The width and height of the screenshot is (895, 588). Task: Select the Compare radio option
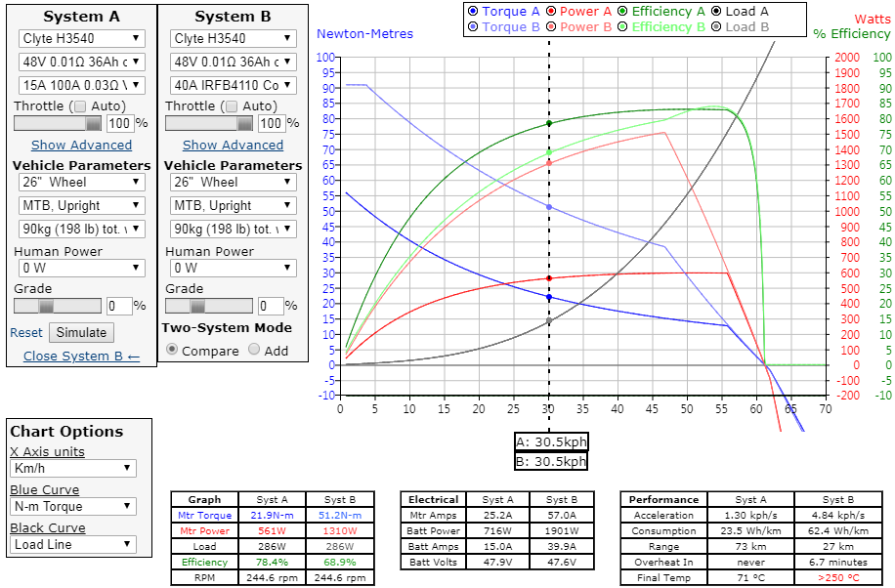[x=172, y=350]
